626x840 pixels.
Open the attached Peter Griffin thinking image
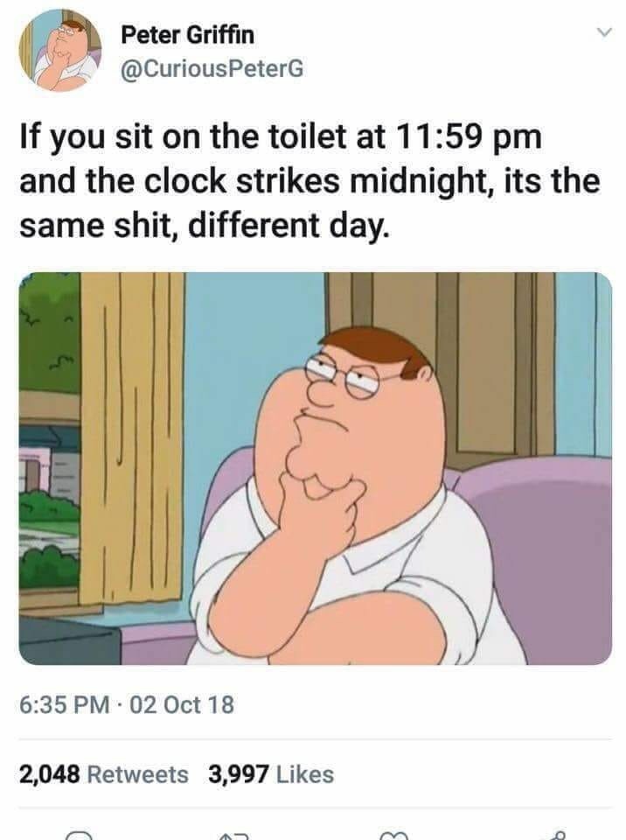(x=316, y=469)
